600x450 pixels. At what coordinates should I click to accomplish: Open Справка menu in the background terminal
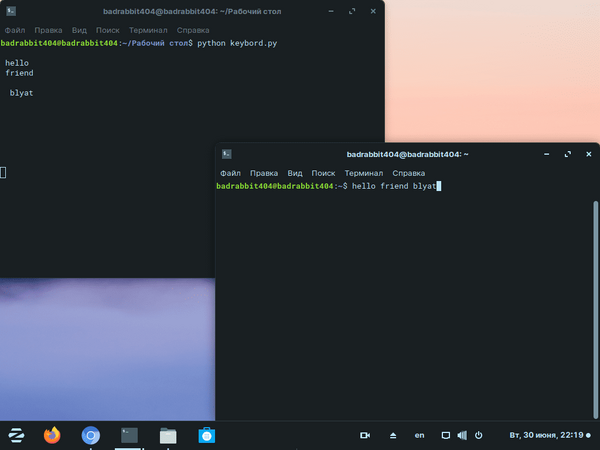pos(193,30)
